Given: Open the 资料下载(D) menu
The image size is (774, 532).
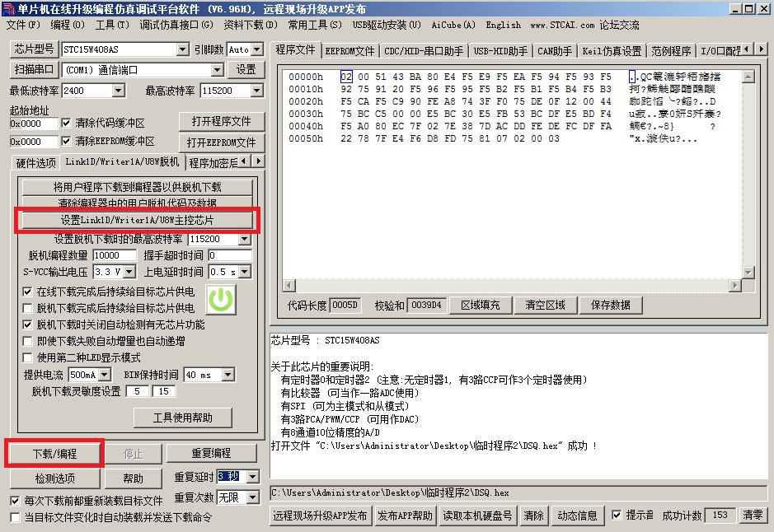Looking at the screenshot, I should [251, 25].
